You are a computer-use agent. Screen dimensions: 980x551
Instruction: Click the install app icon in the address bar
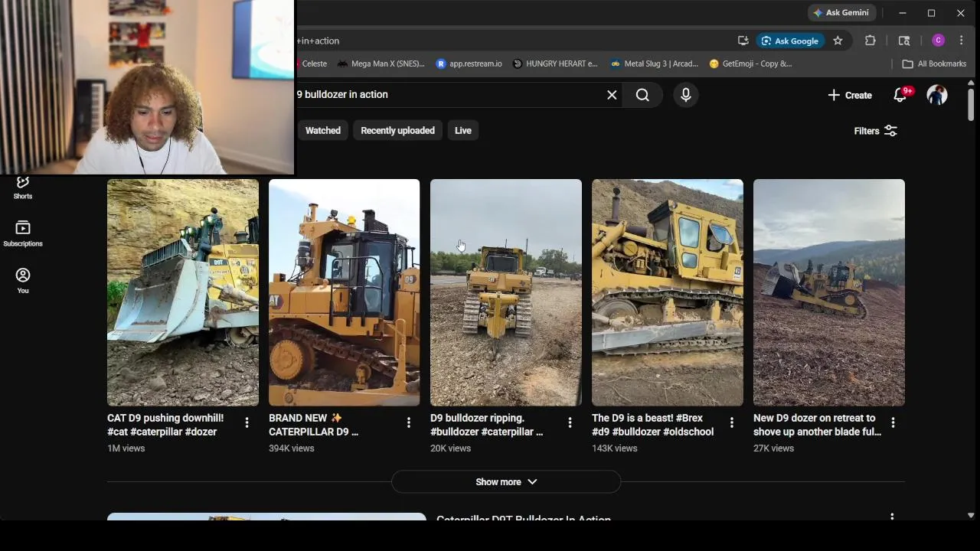(x=743, y=41)
